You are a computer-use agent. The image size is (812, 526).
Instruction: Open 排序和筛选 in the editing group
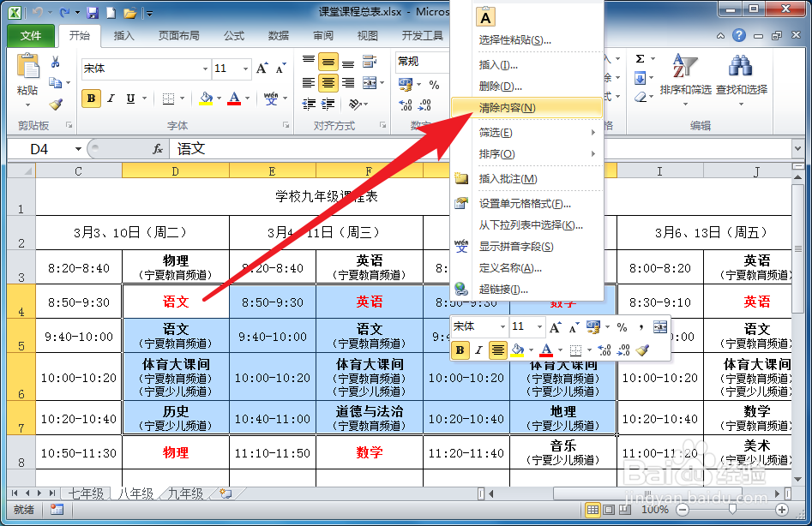coord(684,75)
